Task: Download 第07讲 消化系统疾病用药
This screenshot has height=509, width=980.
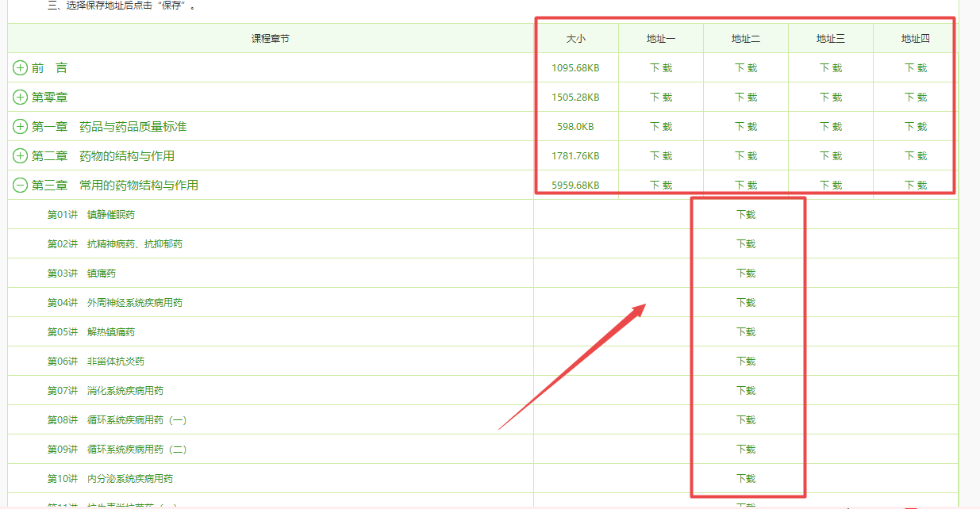Action: click(x=746, y=391)
